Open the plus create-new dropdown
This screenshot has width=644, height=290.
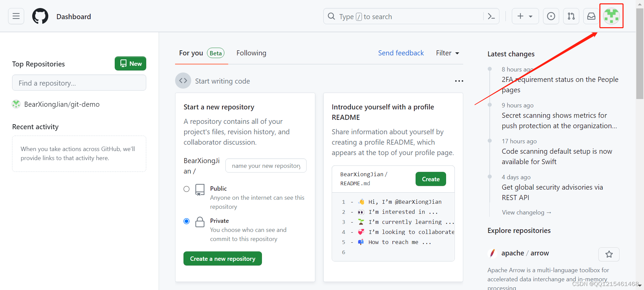tap(525, 16)
